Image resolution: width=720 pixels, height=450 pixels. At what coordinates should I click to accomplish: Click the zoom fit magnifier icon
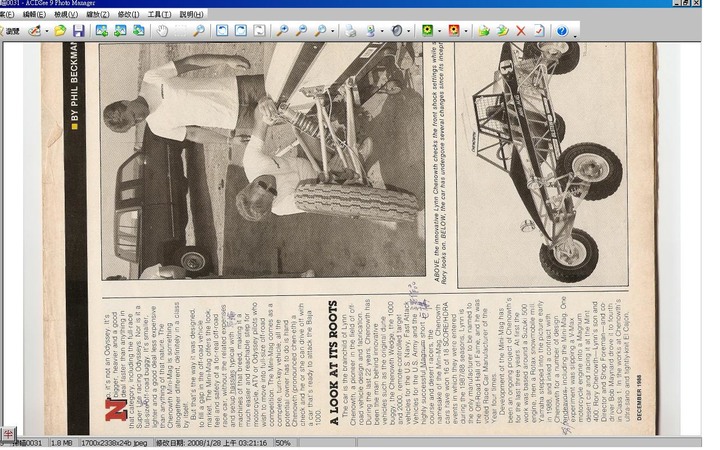click(320, 31)
